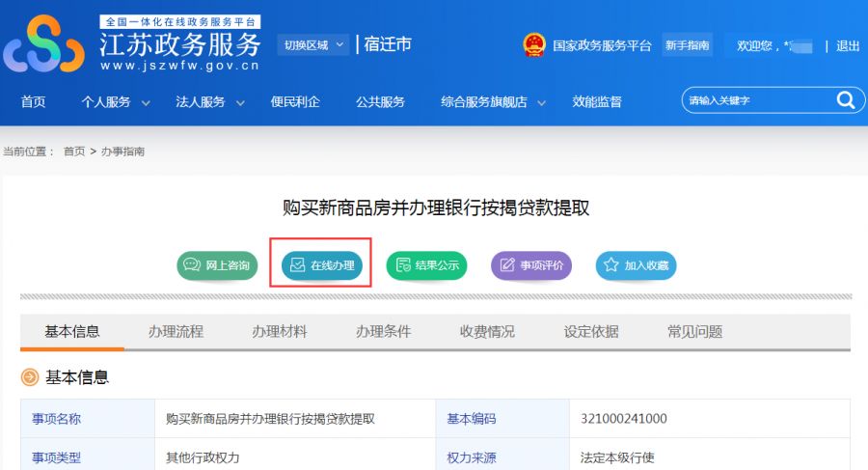Click the pencil icon in 事项评价
The height and width of the screenshot is (470, 868).
[507, 265]
